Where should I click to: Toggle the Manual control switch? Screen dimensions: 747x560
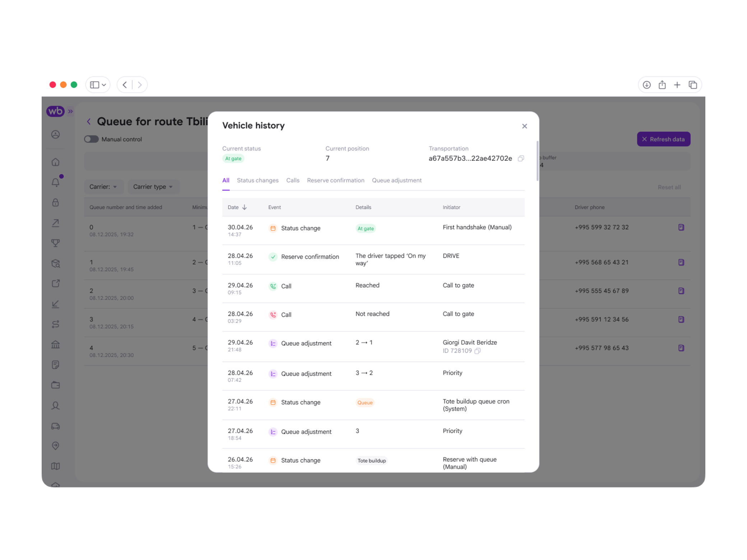point(91,139)
